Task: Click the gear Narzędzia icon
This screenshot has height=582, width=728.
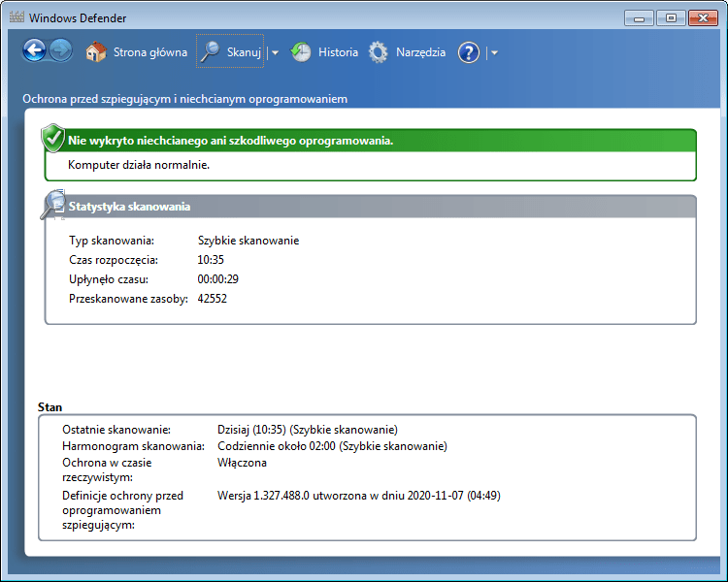Action: click(x=378, y=52)
